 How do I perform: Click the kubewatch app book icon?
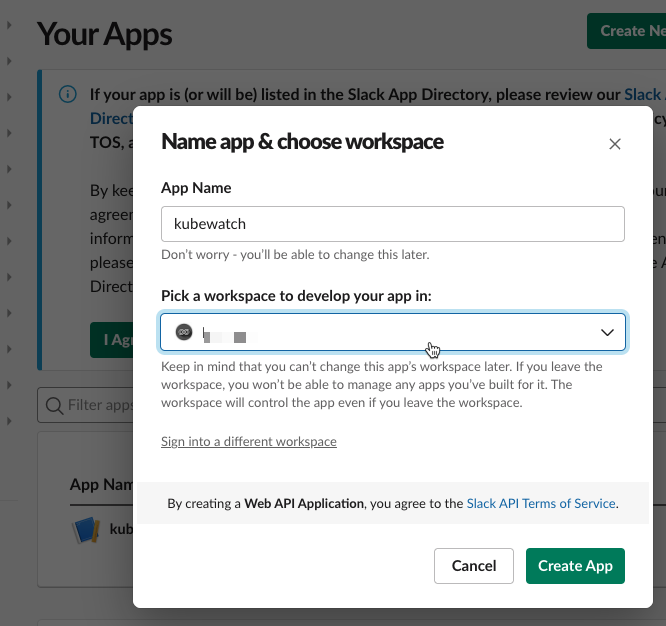click(86, 530)
